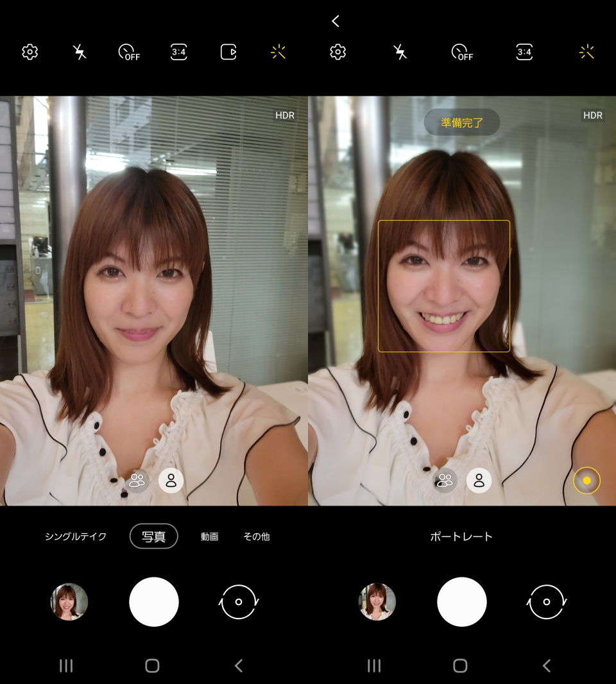Tap ポートレート mode label
This screenshot has width=616, height=684.
[461, 536]
